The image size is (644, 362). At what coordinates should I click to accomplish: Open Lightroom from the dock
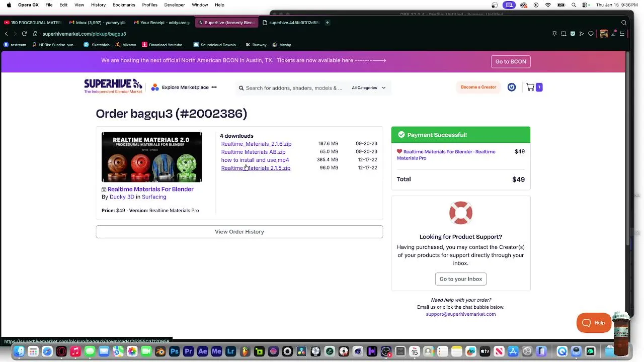(231, 351)
